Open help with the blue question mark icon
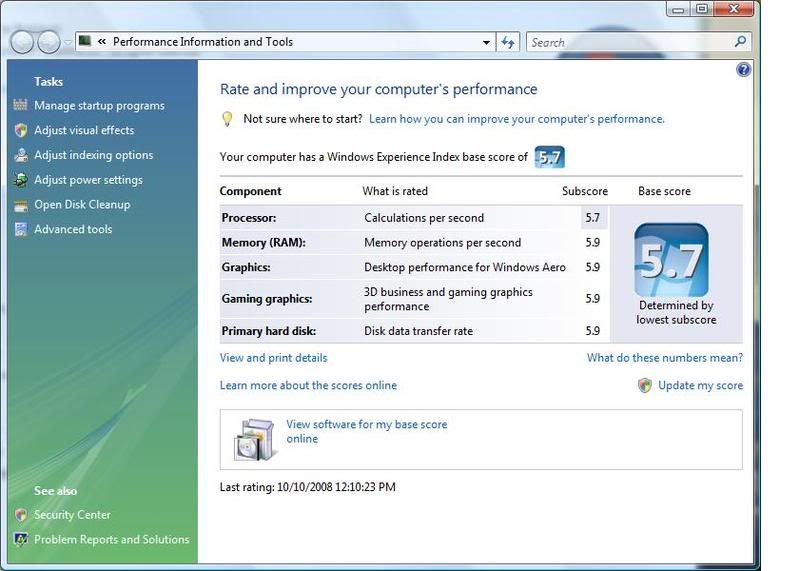799x571 pixels. (x=743, y=69)
